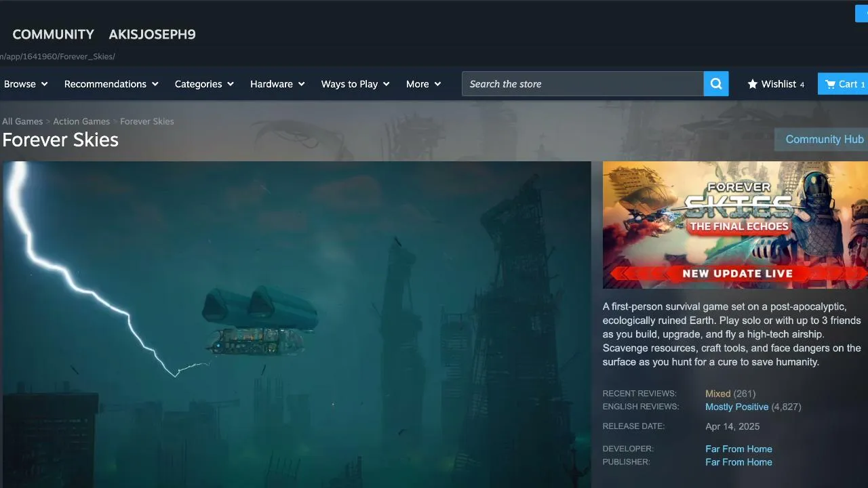This screenshot has width=868, height=488.
Task: Click the Forever Skies breadcrumb link
Action: coord(147,121)
